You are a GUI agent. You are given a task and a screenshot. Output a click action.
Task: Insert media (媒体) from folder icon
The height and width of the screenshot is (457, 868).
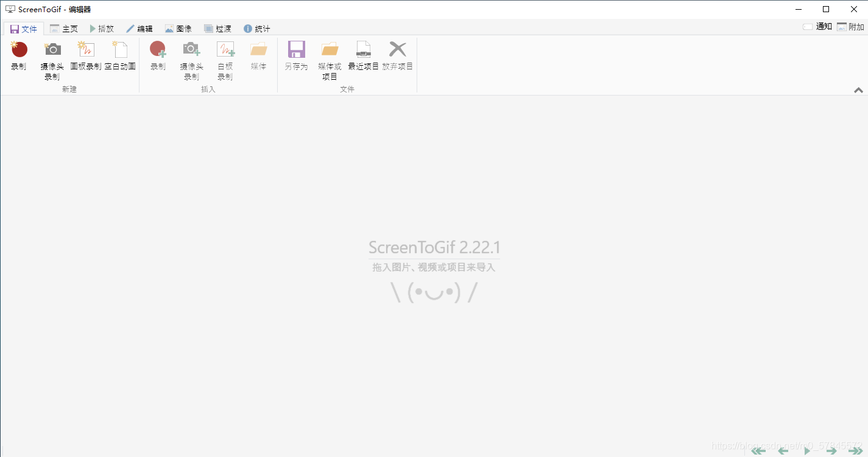tap(259, 56)
